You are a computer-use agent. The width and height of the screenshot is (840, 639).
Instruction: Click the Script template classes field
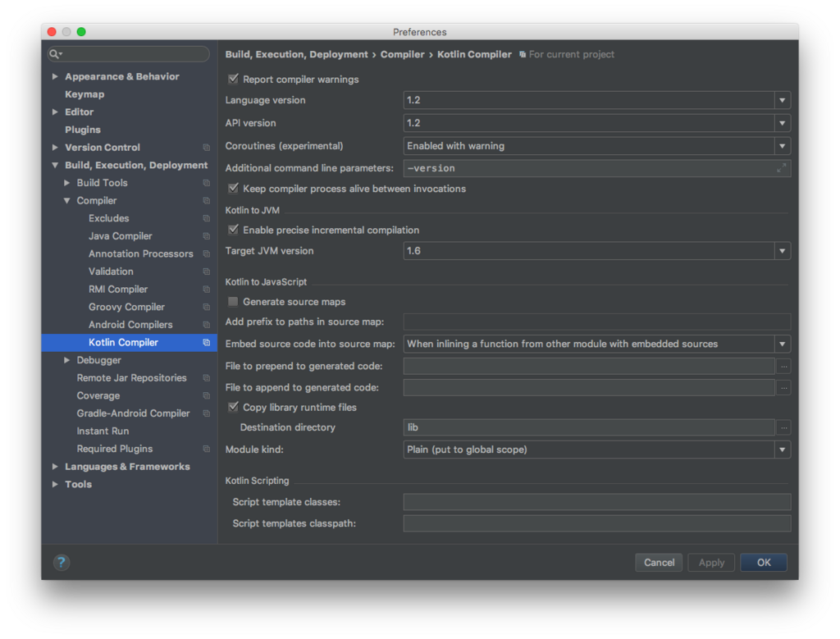click(x=597, y=502)
